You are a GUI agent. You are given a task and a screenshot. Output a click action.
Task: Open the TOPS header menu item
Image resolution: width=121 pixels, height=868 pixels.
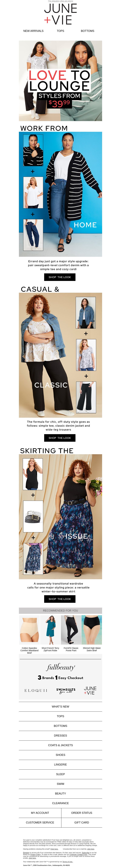(60, 31)
